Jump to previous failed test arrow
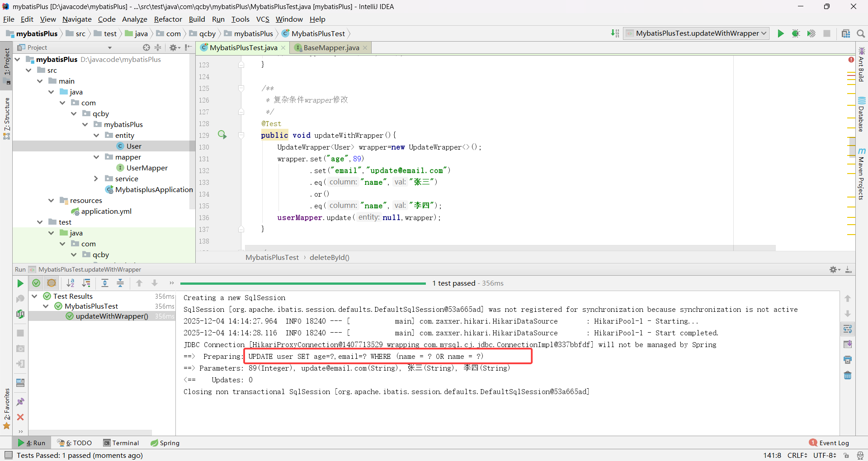The image size is (868, 461). coord(139,283)
